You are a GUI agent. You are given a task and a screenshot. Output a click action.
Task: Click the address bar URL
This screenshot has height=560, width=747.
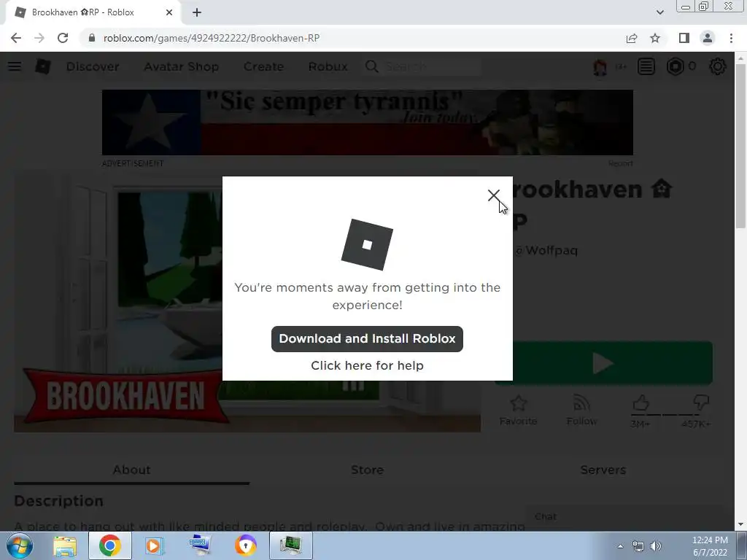211,38
